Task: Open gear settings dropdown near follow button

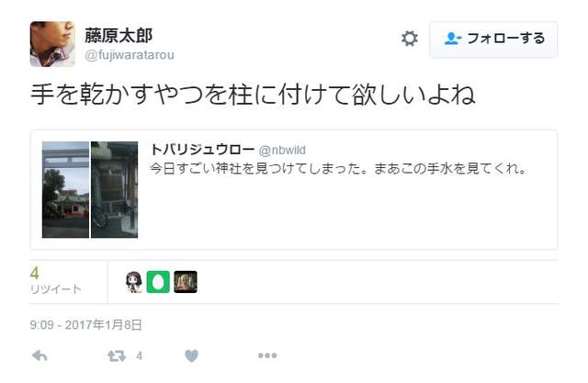Action: [410, 39]
